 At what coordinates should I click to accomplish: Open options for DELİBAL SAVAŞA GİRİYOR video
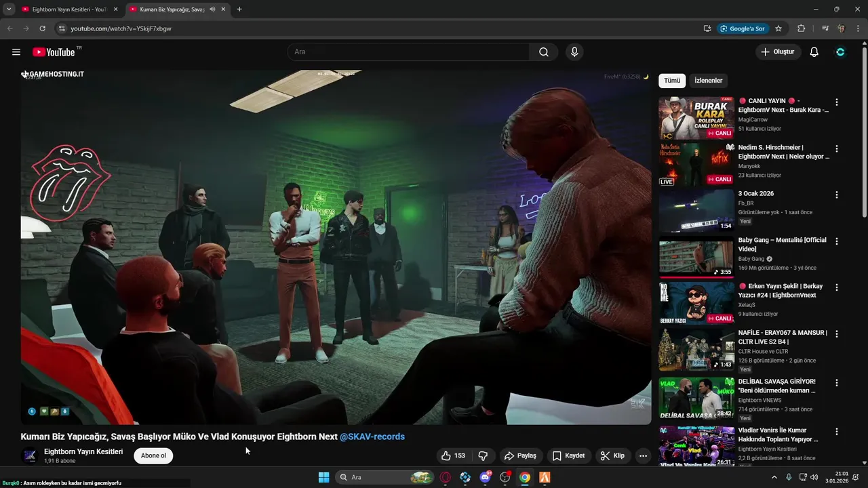click(x=836, y=382)
